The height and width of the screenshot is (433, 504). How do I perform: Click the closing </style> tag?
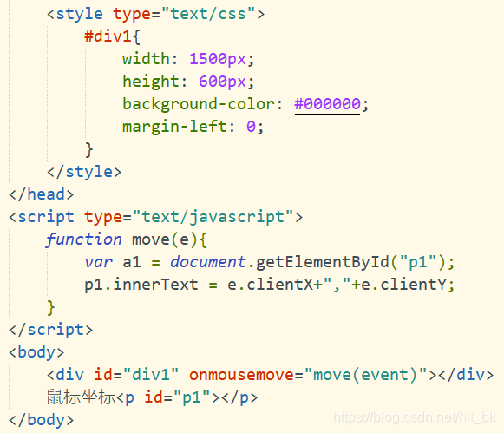click(84, 172)
